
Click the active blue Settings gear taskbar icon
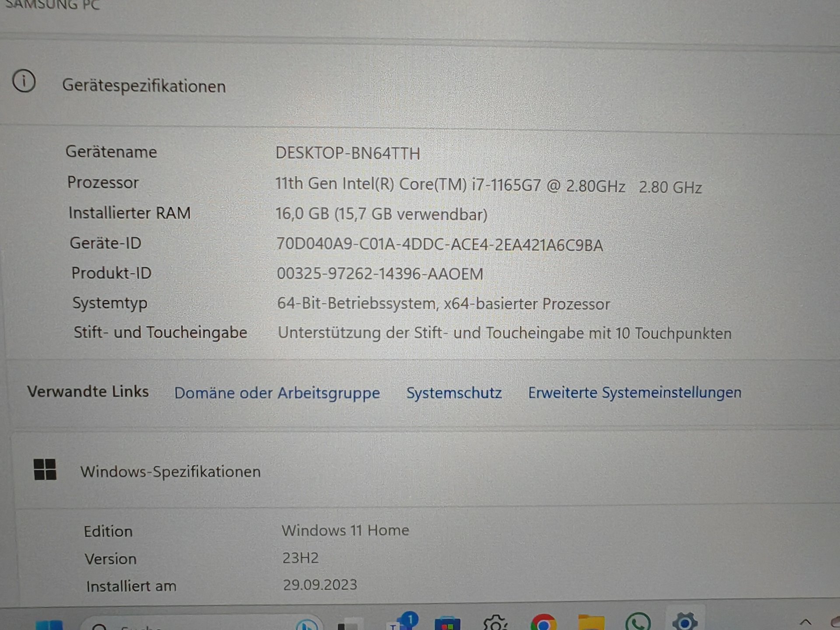[685, 622]
